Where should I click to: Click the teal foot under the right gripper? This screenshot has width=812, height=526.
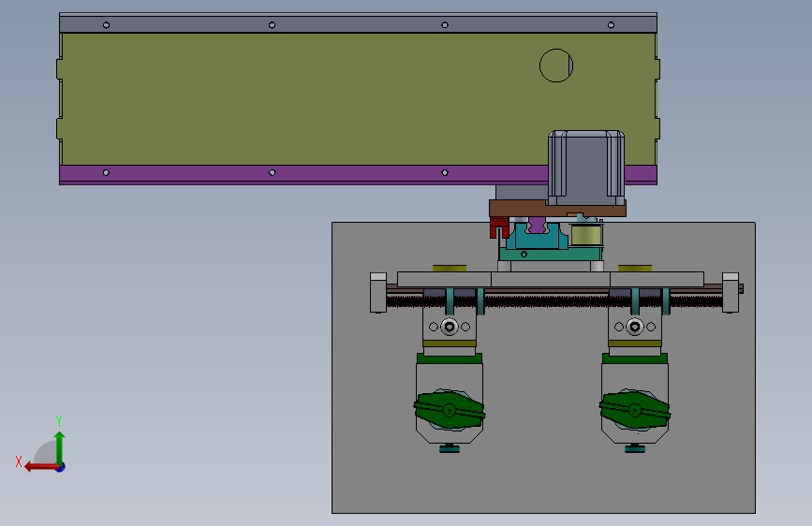(x=635, y=448)
